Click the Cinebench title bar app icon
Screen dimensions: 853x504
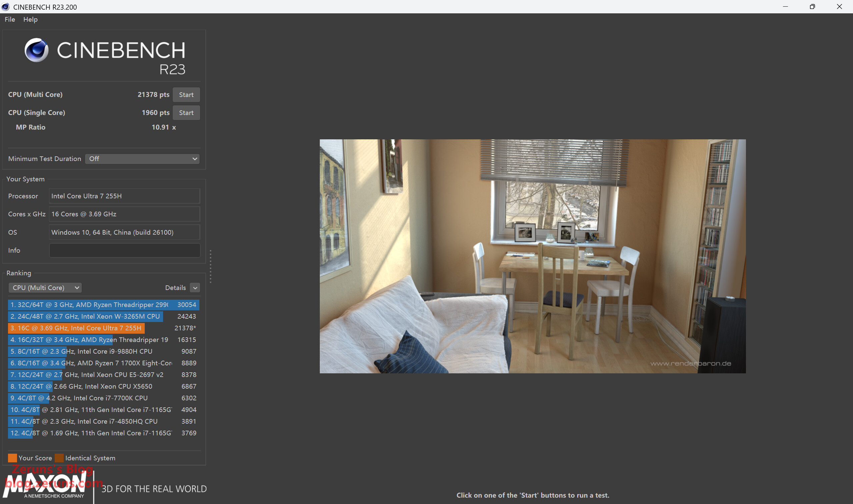click(x=6, y=7)
